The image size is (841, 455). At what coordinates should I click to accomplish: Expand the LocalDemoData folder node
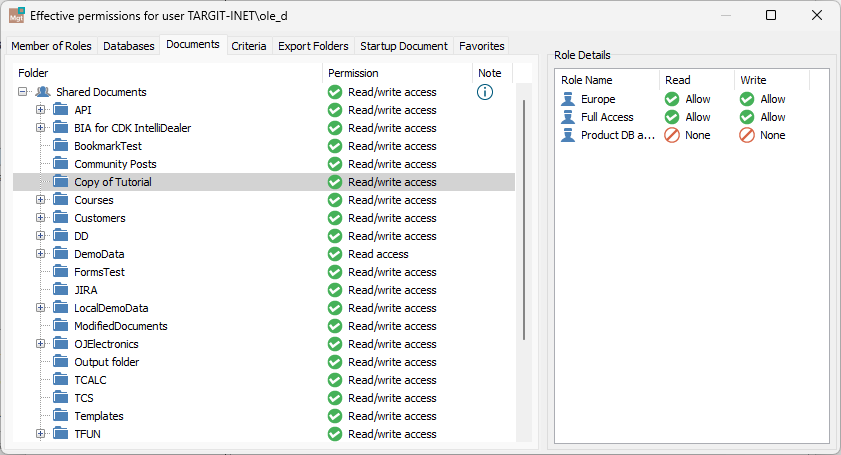(x=40, y=307)
